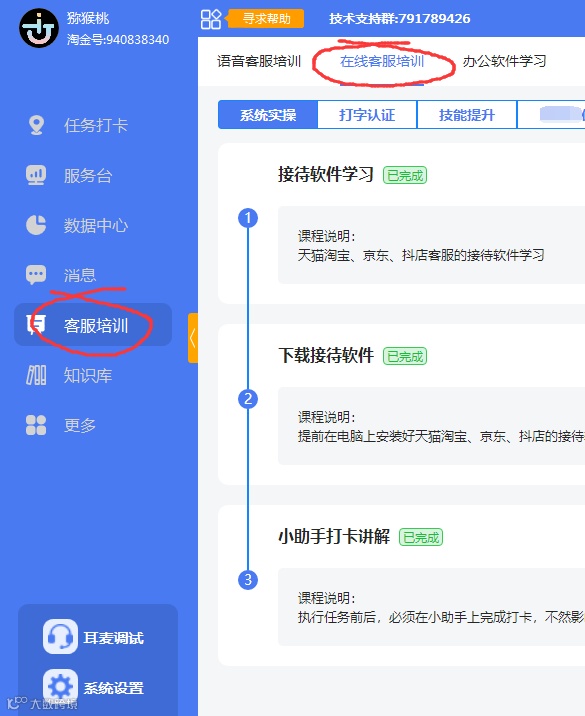This screenshot has width=585, height=716.
Task: Switch to 语音客服培训 tab
Action: (x=259, y=61)
